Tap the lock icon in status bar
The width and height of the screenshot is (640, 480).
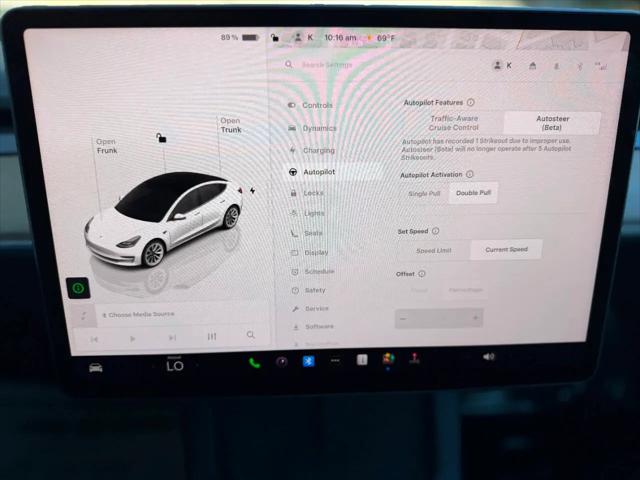pos(275,38)
